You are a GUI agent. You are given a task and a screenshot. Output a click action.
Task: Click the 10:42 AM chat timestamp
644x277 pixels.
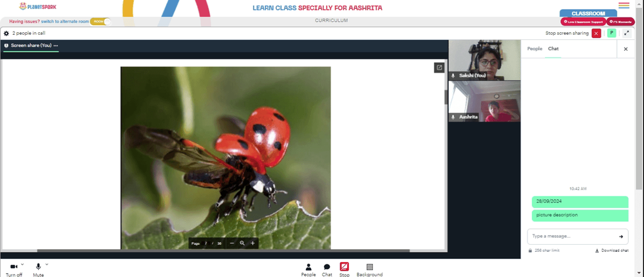(x=578, y=189)
